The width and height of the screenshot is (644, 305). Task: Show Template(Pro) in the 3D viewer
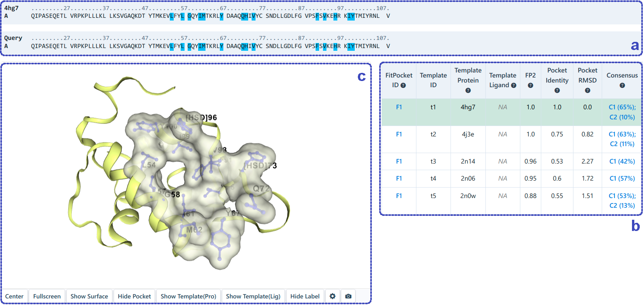[188, 296]
